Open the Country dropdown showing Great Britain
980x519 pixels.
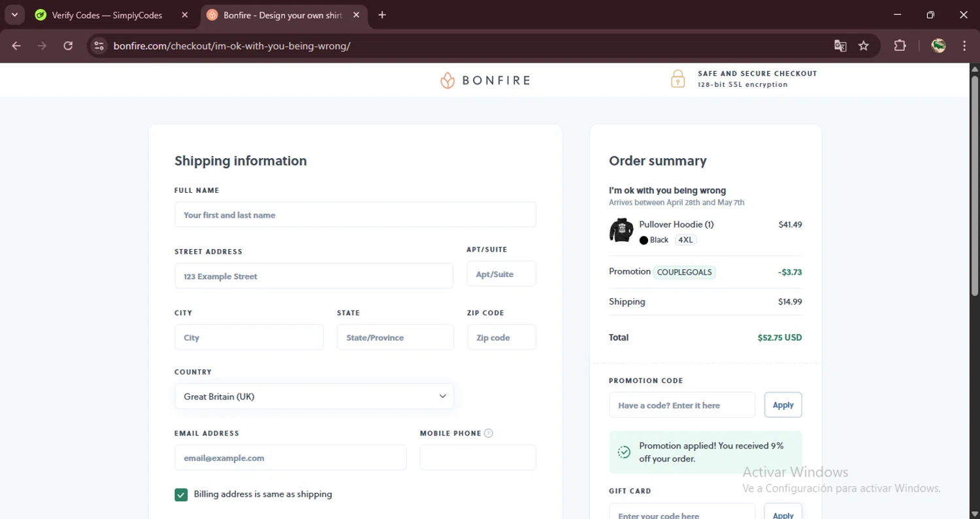314,396
